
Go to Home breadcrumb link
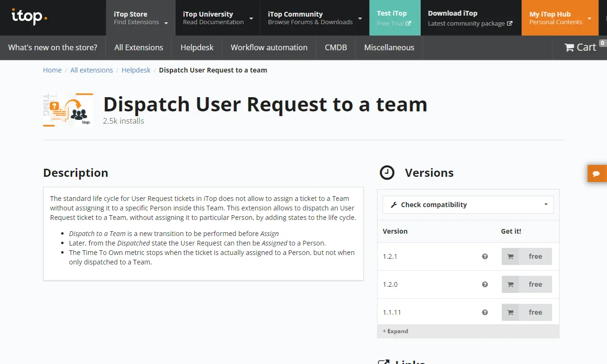pyautogui.click(x=52, y=70)
